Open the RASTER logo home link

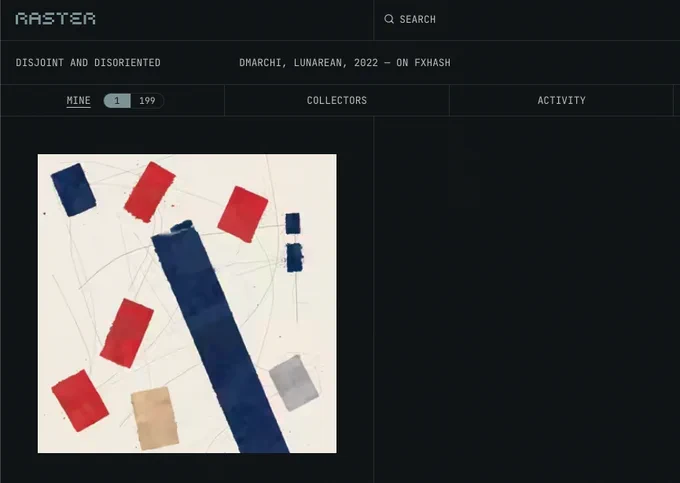click(x=56, y=19)
